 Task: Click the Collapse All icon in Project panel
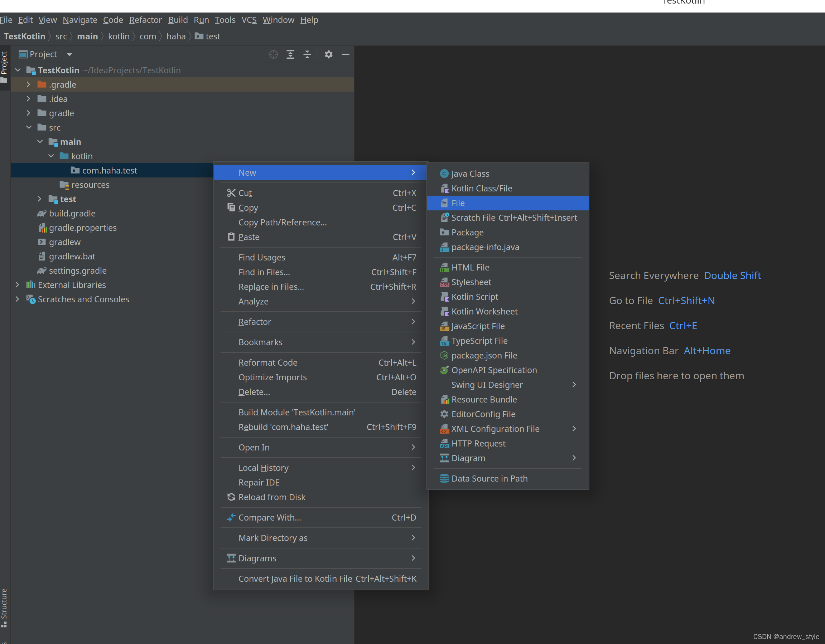(307, 54)
